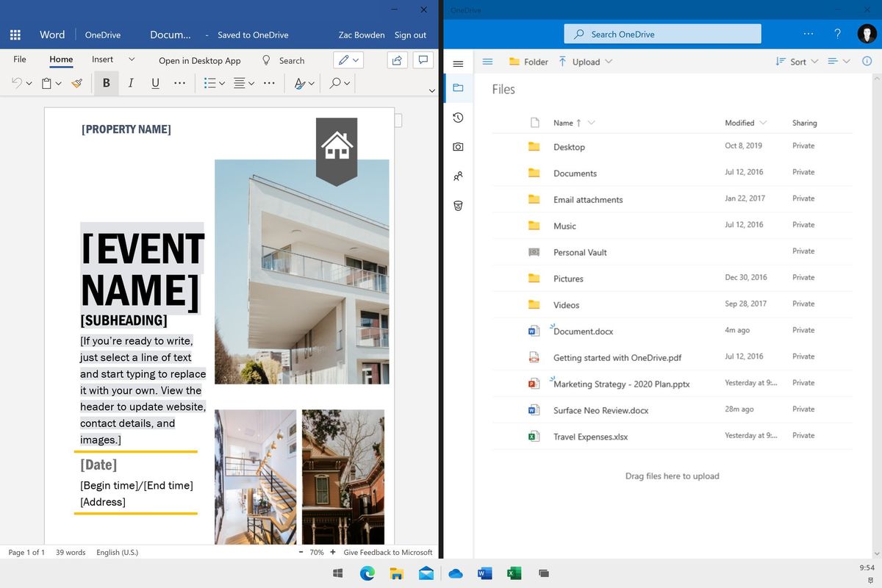Select the Format Painter brush
Viewport: 882px width, 588px height.
click(x=77, y=83)
